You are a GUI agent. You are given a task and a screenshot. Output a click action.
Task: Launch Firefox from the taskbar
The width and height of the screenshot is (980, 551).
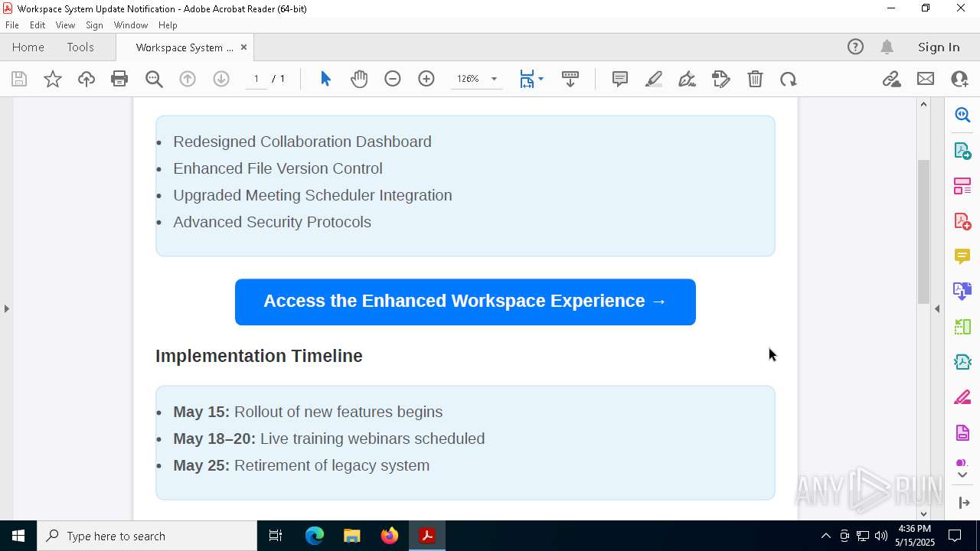tap(390, 536)
